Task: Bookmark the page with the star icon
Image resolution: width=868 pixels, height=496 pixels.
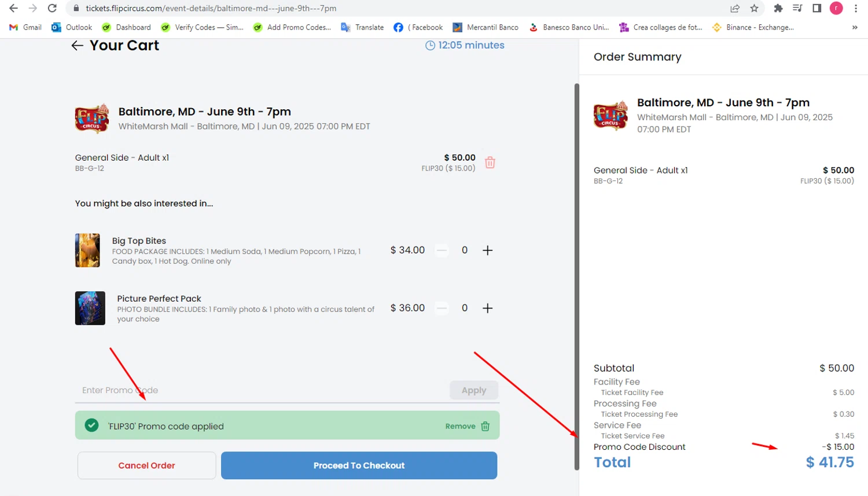Action: pyautogui.click(x=754, y=8)
